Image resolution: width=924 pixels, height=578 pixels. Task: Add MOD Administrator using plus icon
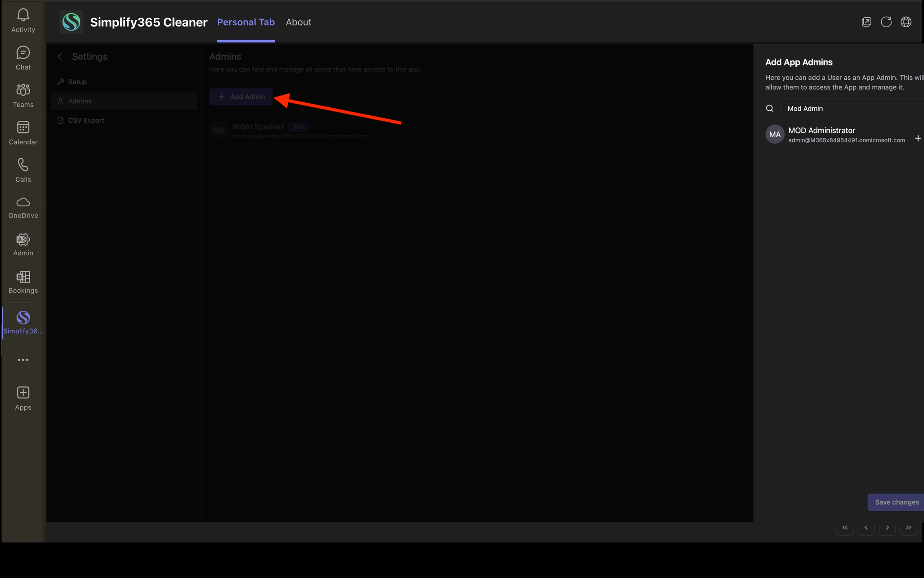point(918,138)
